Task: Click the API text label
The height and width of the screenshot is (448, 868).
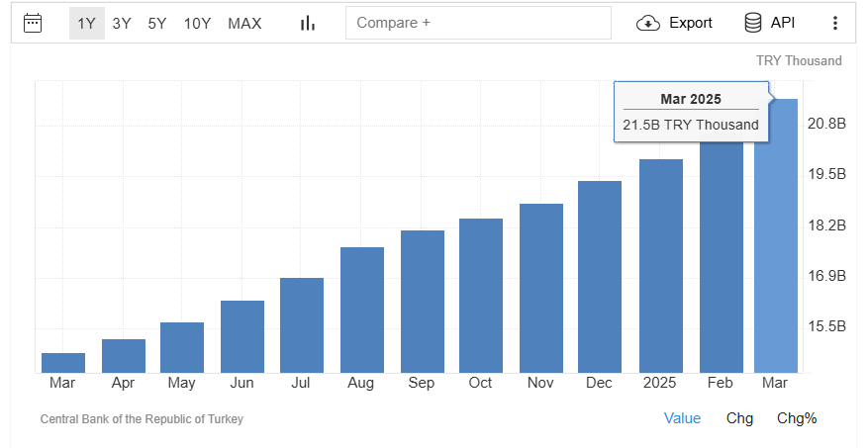Action: coord(783,23)
